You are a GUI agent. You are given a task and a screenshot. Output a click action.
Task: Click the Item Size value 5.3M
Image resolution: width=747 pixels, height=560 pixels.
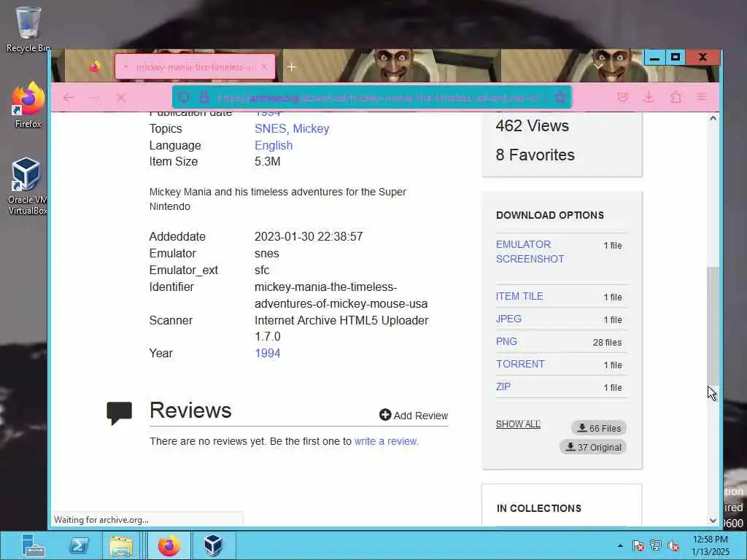click(x=267, y=161)
